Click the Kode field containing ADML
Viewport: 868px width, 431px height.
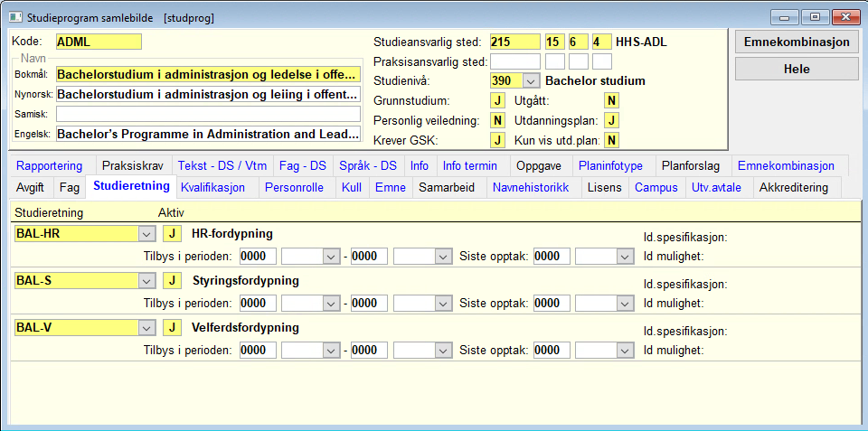[x=99, y=42]
